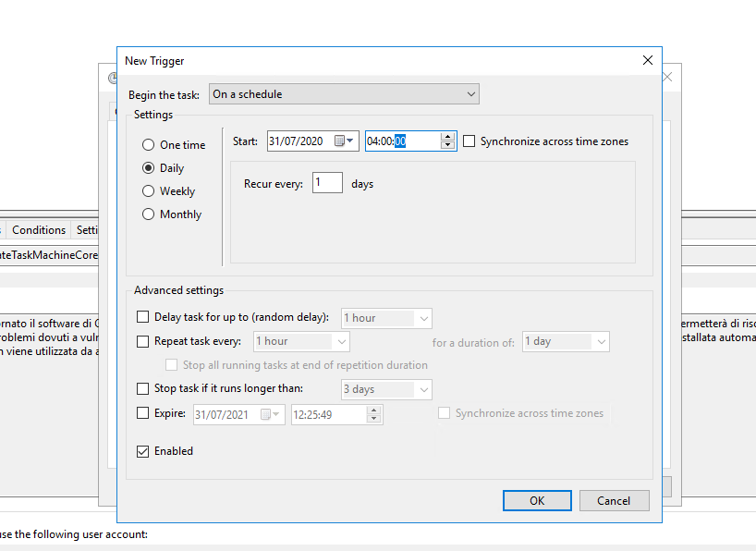Toggle Repeat task every checkbox
This screenshot has width=756, height=551.
point(142,341)
